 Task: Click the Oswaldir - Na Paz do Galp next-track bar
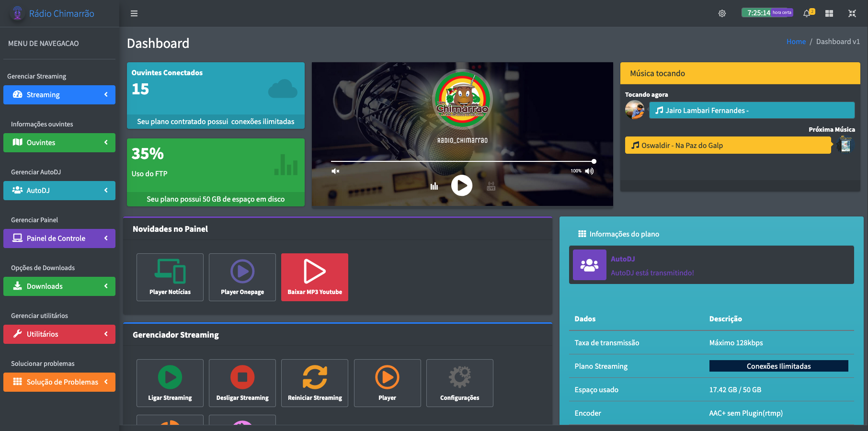(x=728, y=145)
